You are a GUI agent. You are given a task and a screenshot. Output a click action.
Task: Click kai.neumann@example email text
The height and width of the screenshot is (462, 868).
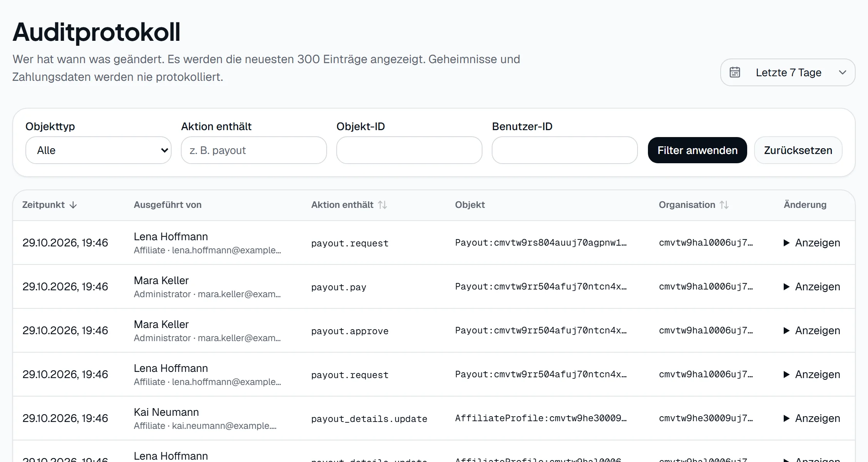coord(224,426)
